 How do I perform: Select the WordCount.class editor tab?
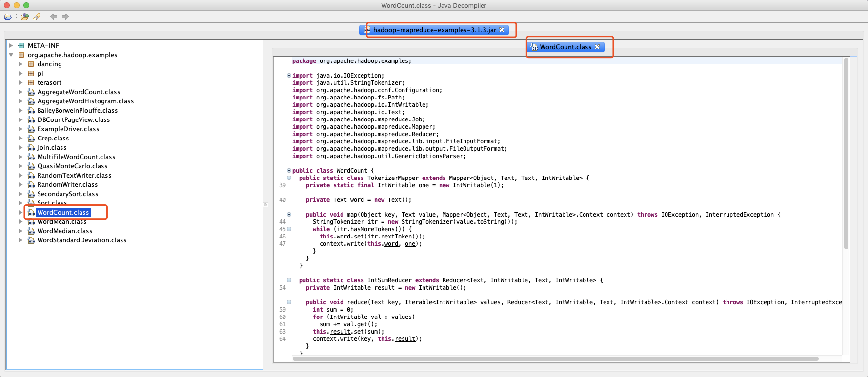coord(565,47)
